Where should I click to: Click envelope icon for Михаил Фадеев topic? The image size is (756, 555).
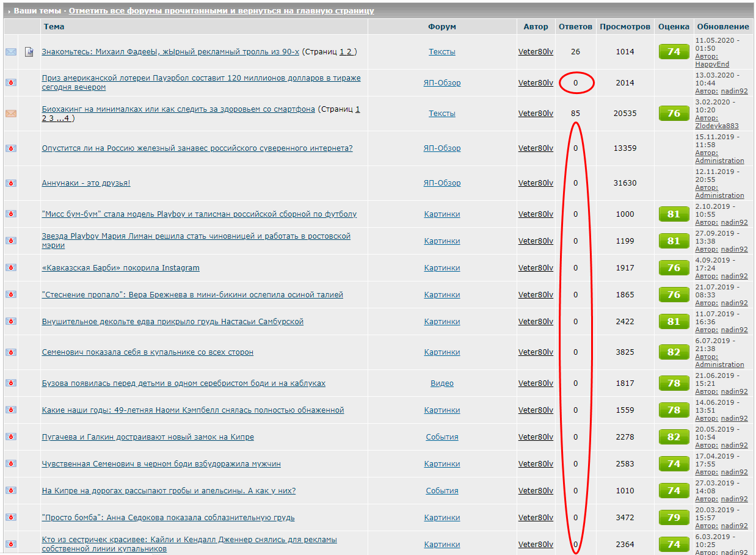(x=11, y=52)
